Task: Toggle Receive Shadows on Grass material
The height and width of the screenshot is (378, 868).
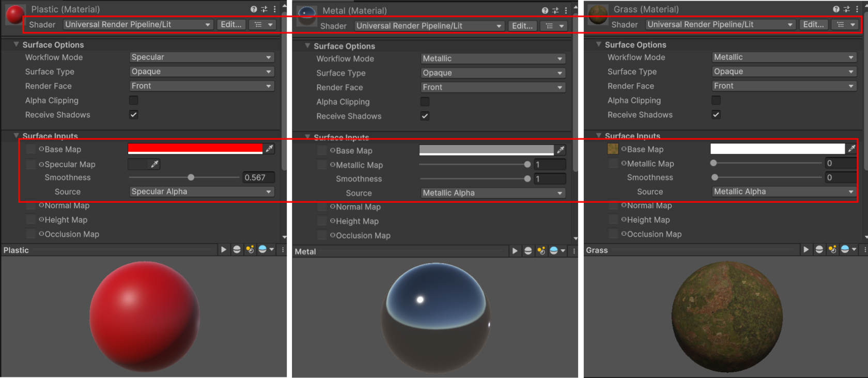Action: (x=716, y=115)
